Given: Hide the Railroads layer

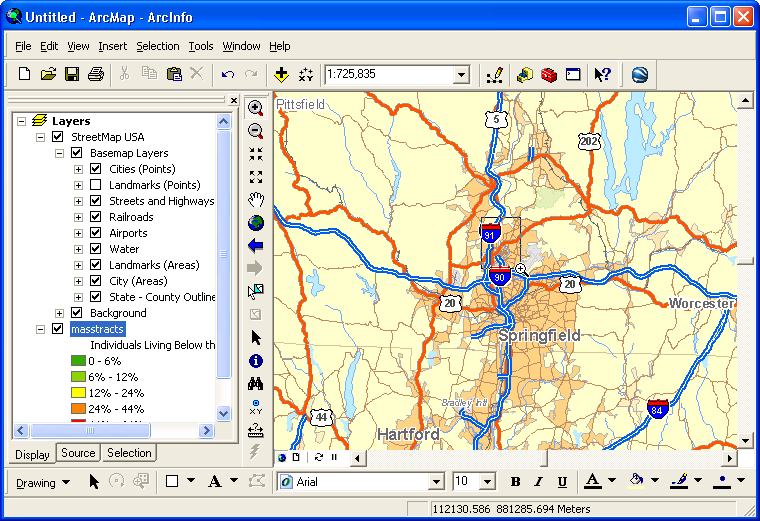Looking at the screenshot, I should click(96, 217).
